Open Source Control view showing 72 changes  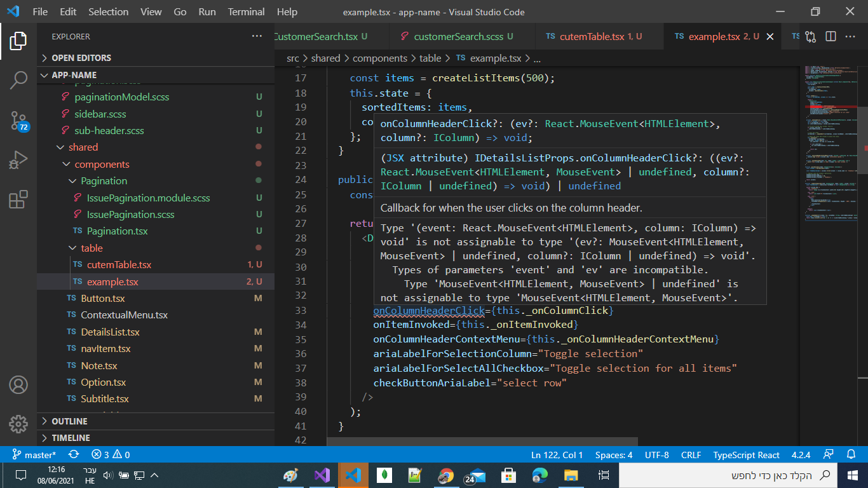point(16,121)
